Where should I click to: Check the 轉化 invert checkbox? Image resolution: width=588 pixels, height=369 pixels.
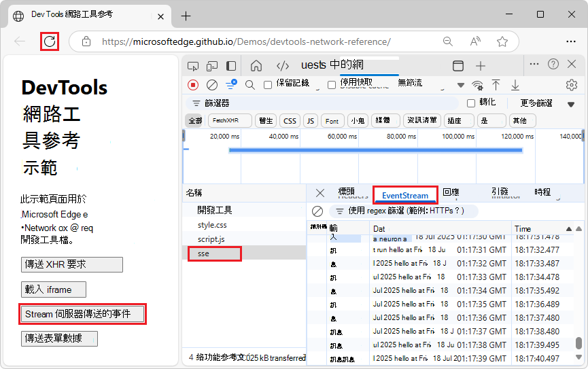click(x=471, y=103)
